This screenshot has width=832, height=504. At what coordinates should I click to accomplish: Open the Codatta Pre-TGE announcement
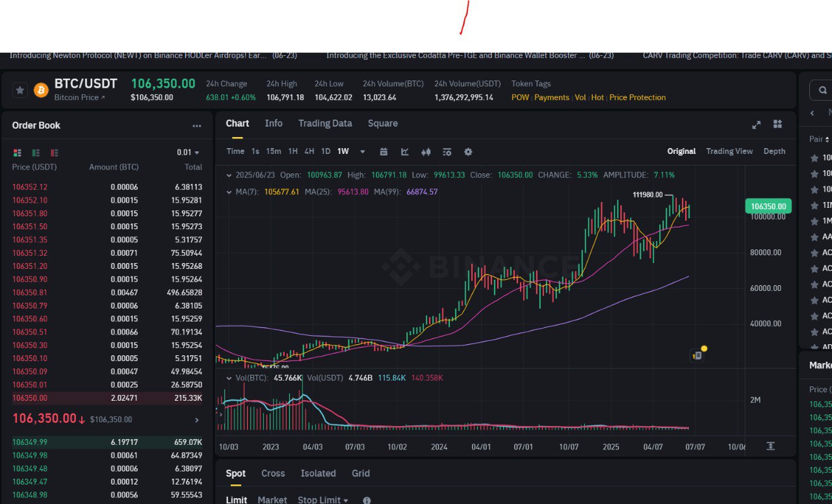coord(470,56)
